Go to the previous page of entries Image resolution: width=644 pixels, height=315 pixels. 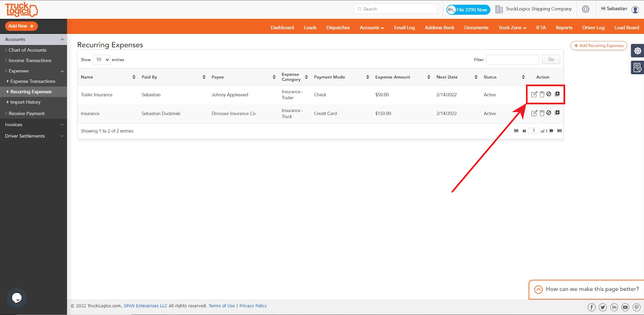pyautogui.click(x=524, y=131)
